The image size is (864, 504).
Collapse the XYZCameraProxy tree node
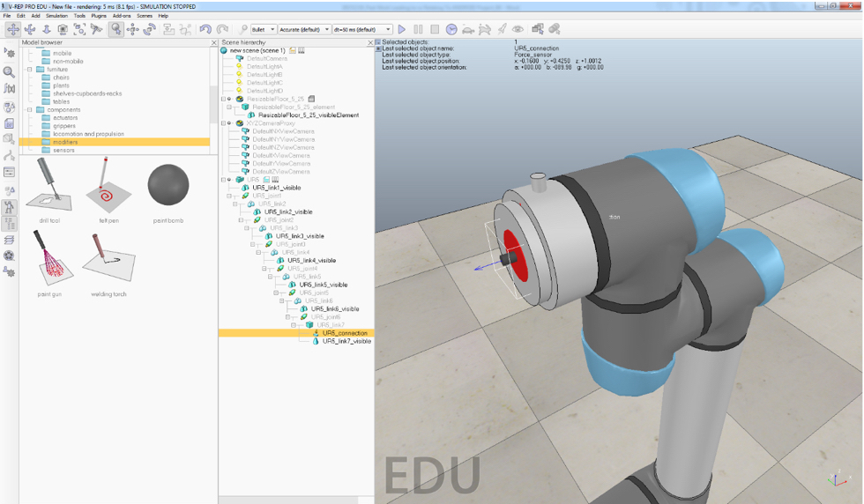click(x=224, y=123)
